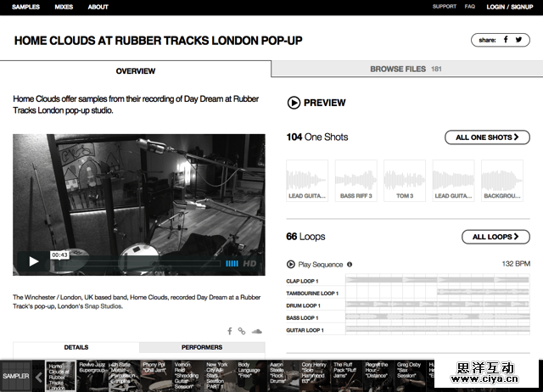543x392 pixels.
Task: Play the LEAD GUITA... one shot beside TOM 3
Action: point(453,181)
